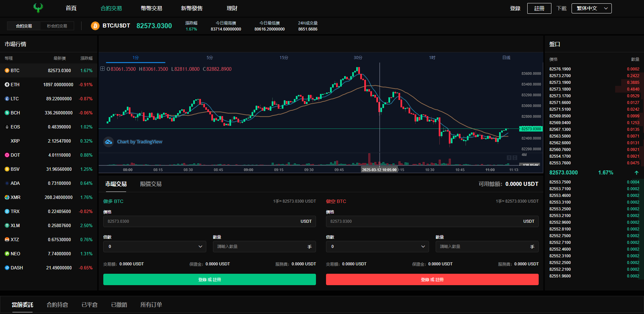Click the Bitcoin icon beside BTC/USDT
The width and height of the screenshot is (644, 314).
95,26
